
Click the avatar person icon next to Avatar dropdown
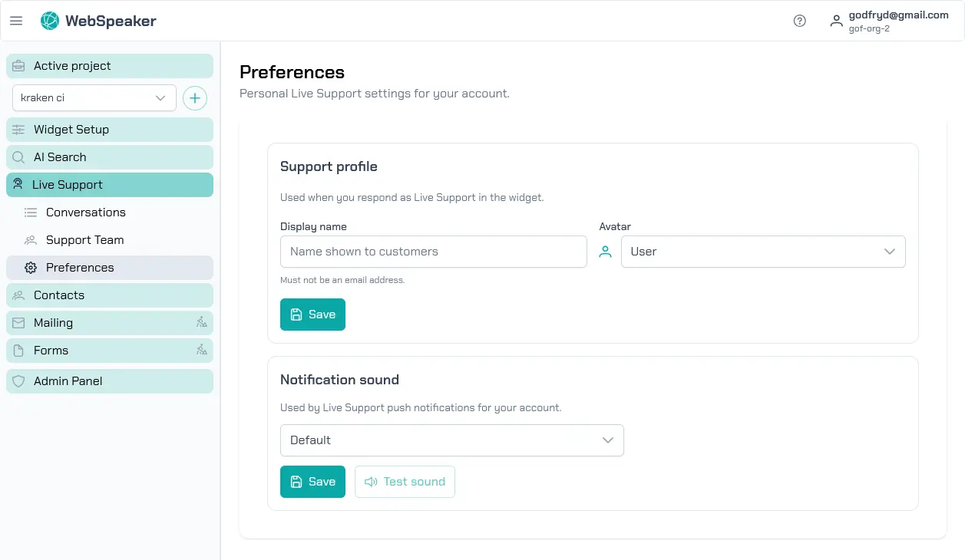[x=606, y=251]
